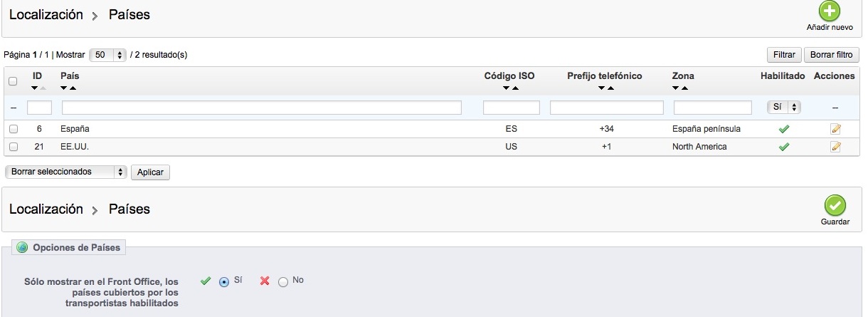This screenshot has width=868, height=317.
Task: Select the No radio button option
Action: [x=283, y=282]
